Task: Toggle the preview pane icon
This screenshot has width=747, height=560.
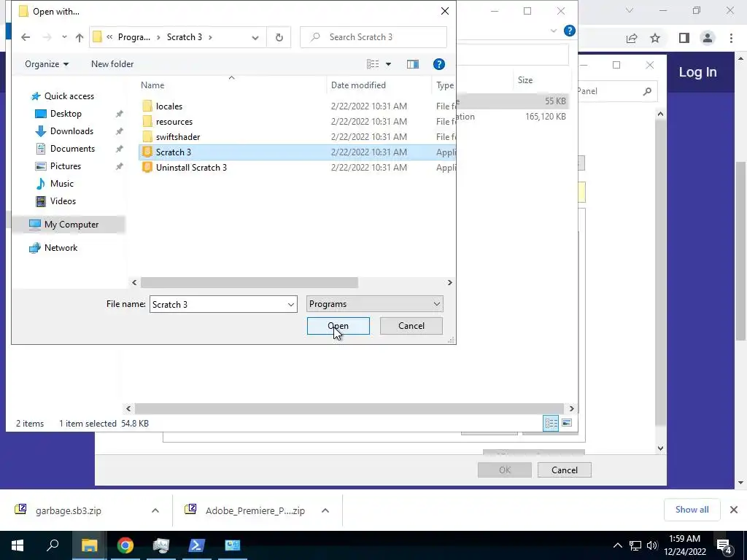Action: 413,64
